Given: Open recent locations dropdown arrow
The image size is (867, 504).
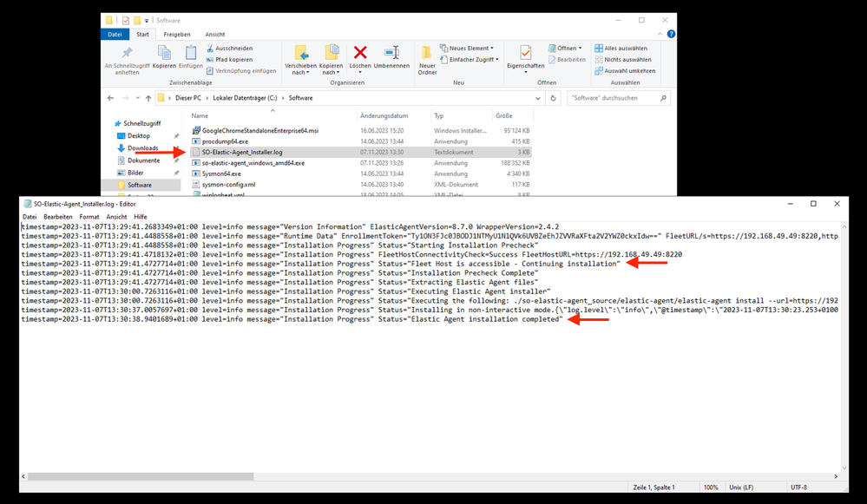Looking at the screenshot, I should click(x=138, y=98).
